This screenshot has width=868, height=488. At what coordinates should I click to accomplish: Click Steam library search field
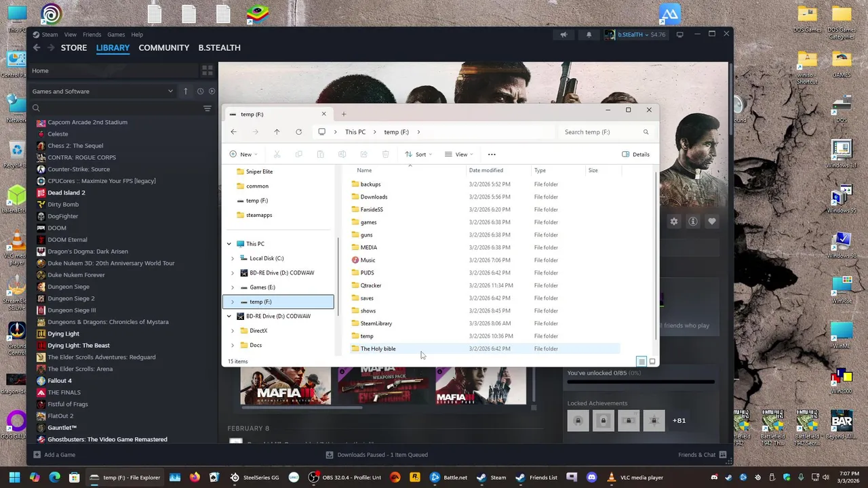click(115, 108)
